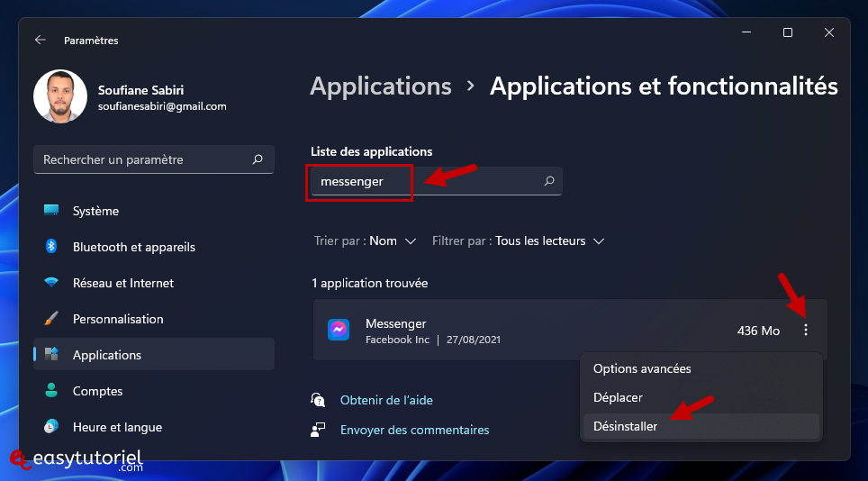868x481 pixels.
Task: Click the Comptes person icon
Action: click(x=51, y=390)
